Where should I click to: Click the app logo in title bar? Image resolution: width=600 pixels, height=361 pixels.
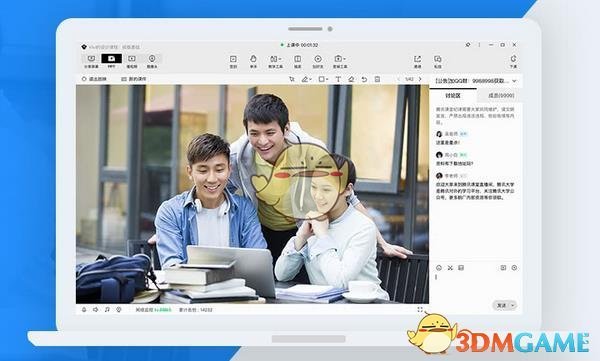click(x=84, y=47)
